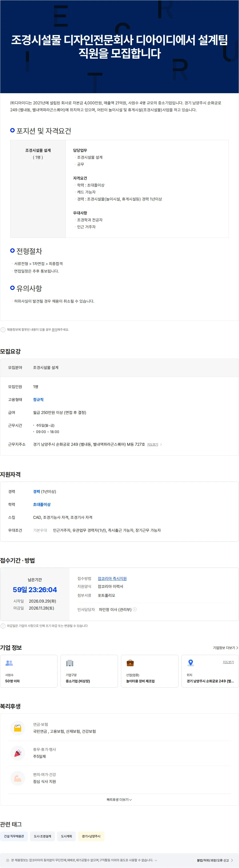Screen dimensions: 239x868
Task: Click the 서류전형 > 1차면접 > 최종합격 text
Action: point(39,264)
